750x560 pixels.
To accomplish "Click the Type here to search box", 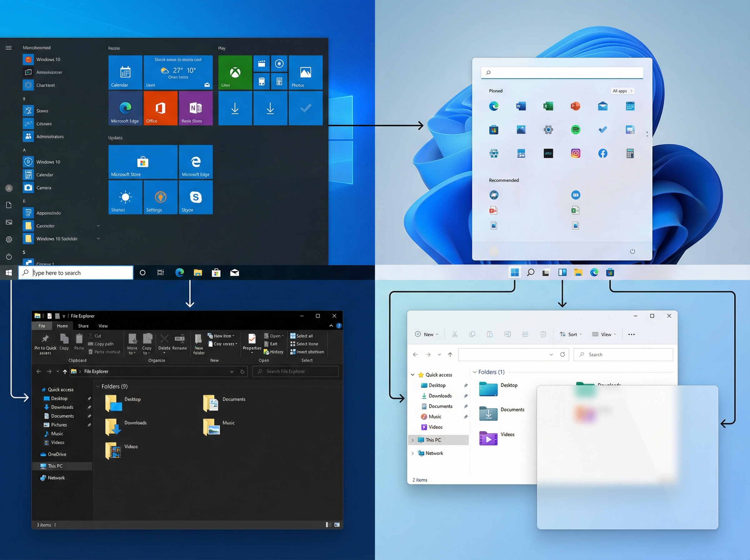I will tap(75, 272).
